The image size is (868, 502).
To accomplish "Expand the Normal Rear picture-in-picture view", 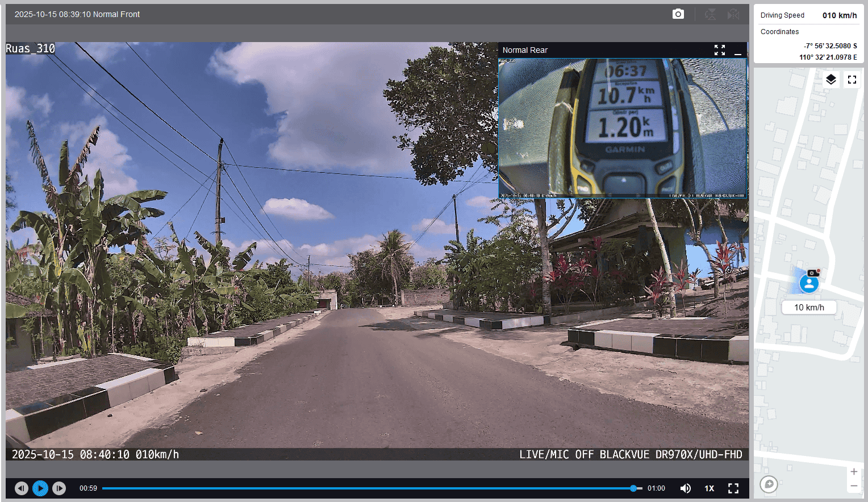I will point(720,50).
